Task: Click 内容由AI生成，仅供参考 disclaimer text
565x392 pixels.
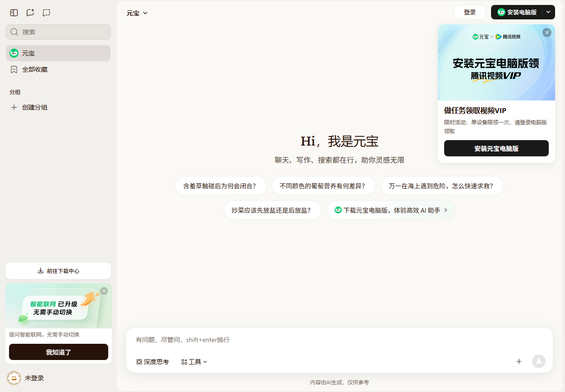Action: tap(340, 382)
